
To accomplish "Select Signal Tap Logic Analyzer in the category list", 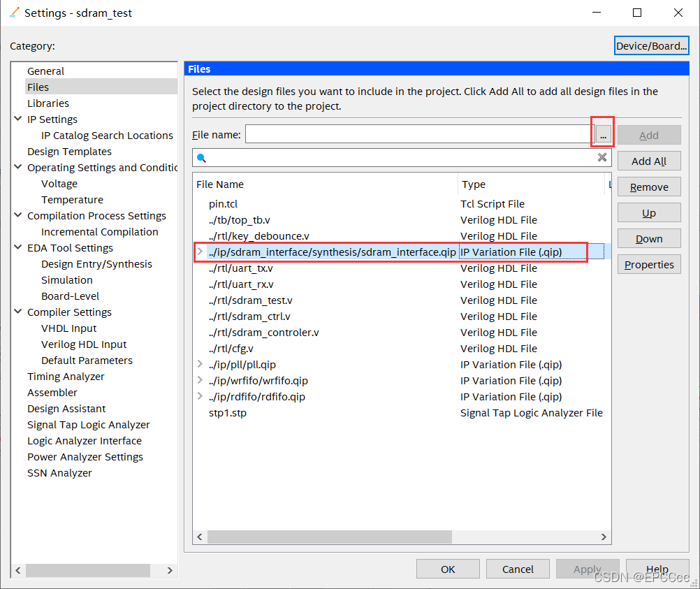I will pos(88,424).
